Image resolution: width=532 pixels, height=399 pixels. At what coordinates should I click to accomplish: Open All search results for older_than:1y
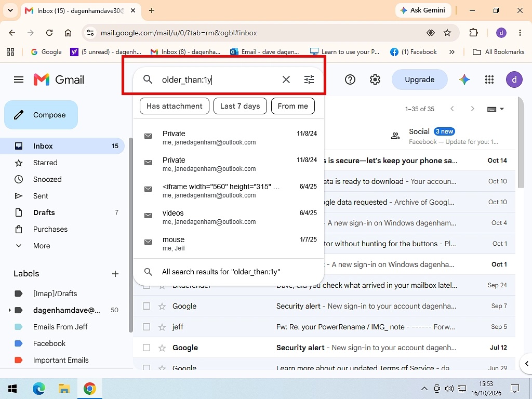pyautogui.click(x=229, y=272)
